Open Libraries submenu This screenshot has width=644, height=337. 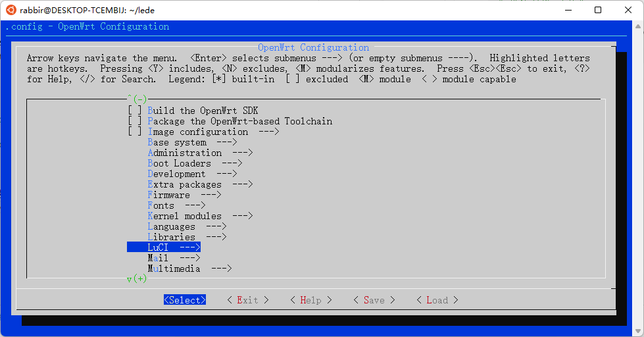[187, 237]
